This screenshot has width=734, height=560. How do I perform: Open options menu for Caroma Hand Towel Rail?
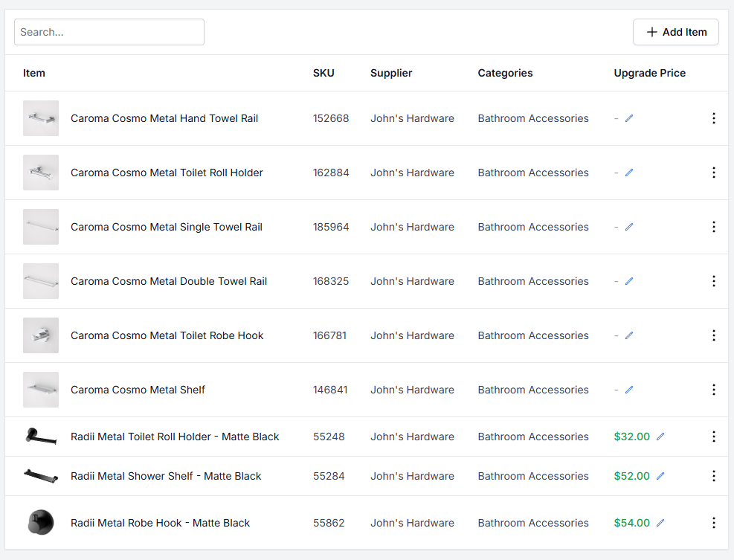pos(713,118)
